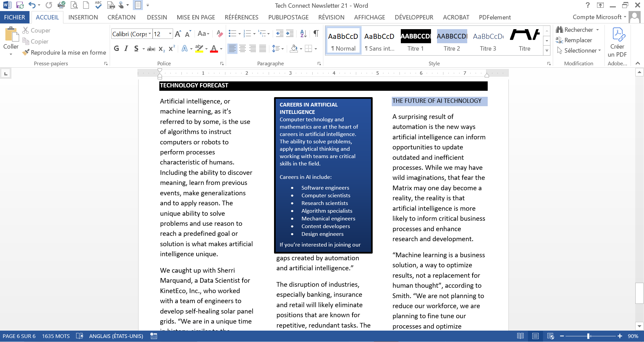The width and height of the screenshot is (644, 342).
Task: Decrease font size with the small A icon
Action: tap(188, 33)
